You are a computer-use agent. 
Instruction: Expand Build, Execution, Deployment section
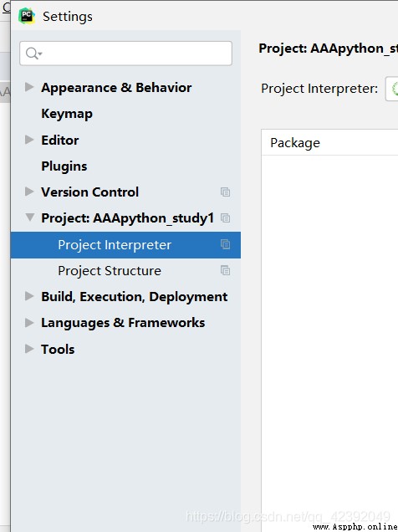(x=29, y=296)
